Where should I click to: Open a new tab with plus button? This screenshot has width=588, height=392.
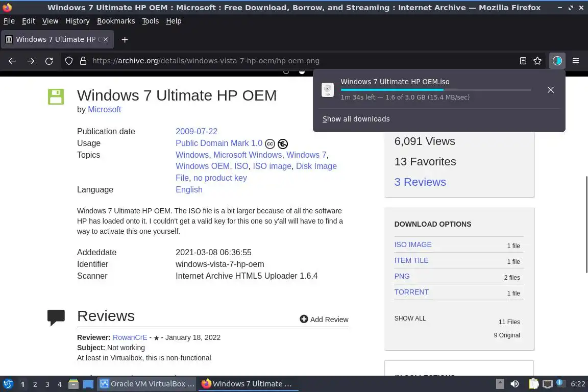point(125,39)
